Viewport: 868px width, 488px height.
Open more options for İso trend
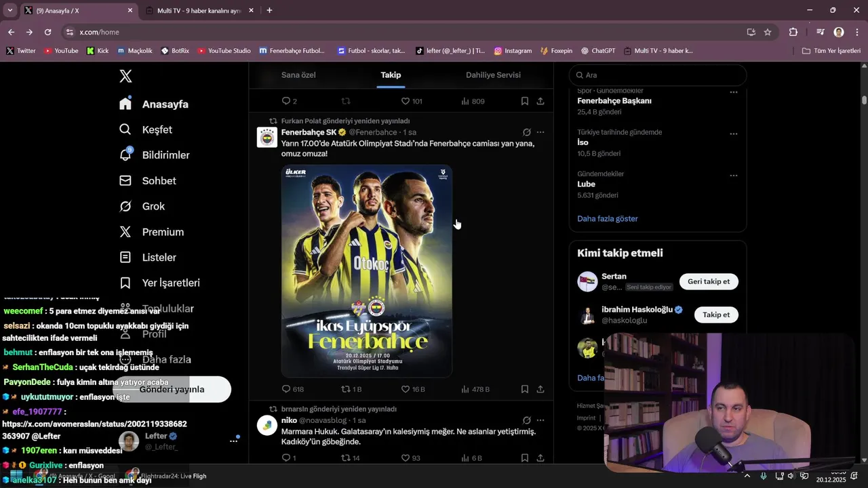734,134
